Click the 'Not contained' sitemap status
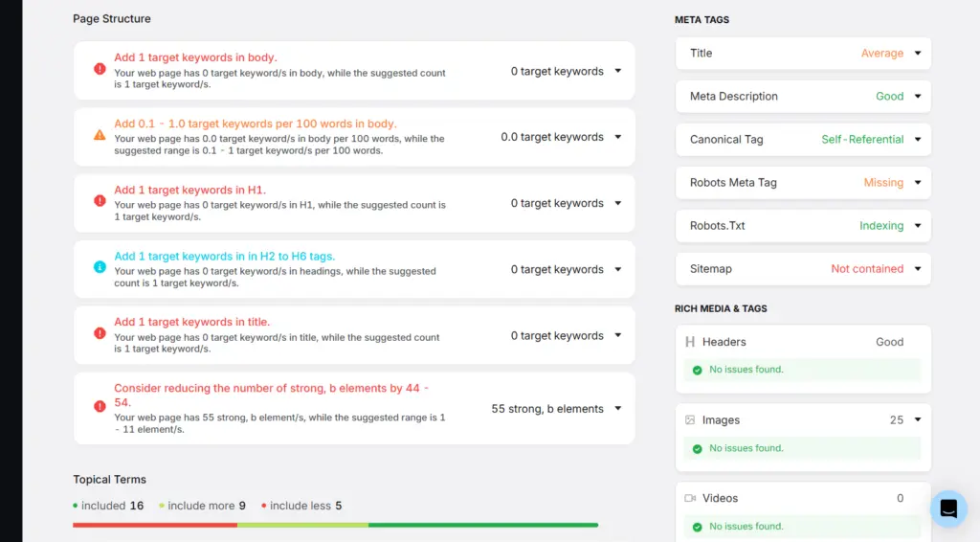Image resolution: width=980 pixels, height=542 pixels. pos(867,269)
